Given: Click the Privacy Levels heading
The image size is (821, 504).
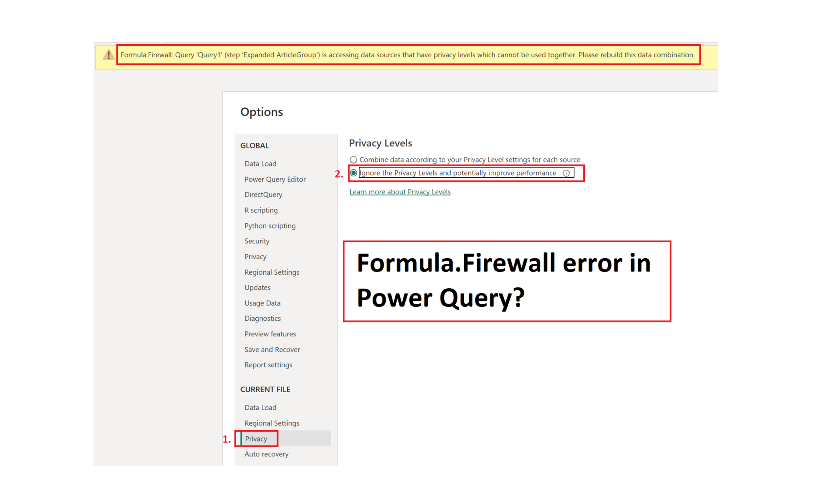Looking at the screenshot, I should pyautogui.click(x=380, y=143).
